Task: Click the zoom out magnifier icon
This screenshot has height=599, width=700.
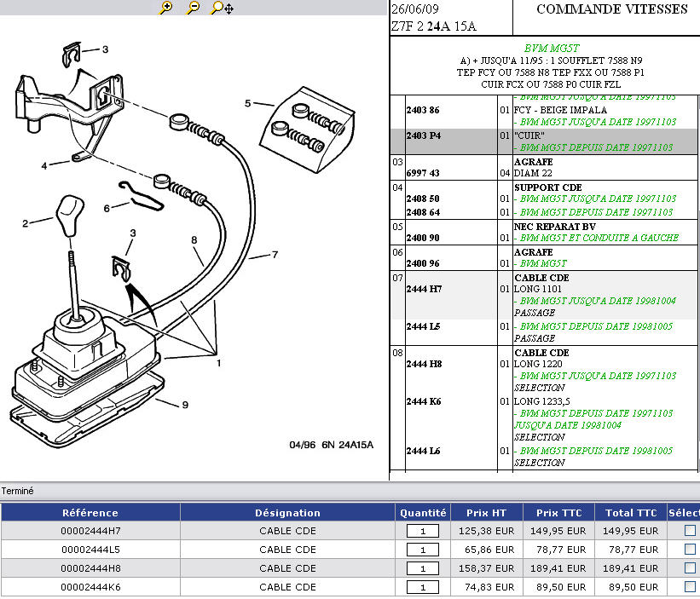Action: click(194, 8)
